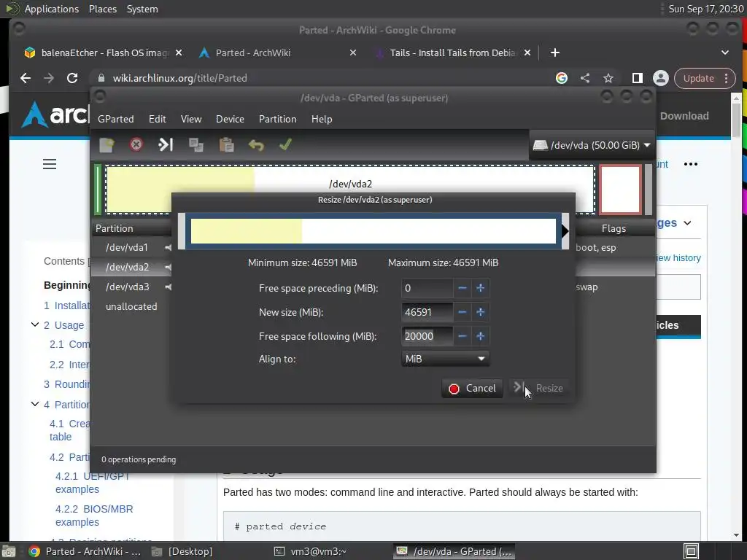This screenshot has height=560, width=747.
Task: Decrease Free space preceding value
Action: pyautogui.click(x=462, y=288)
